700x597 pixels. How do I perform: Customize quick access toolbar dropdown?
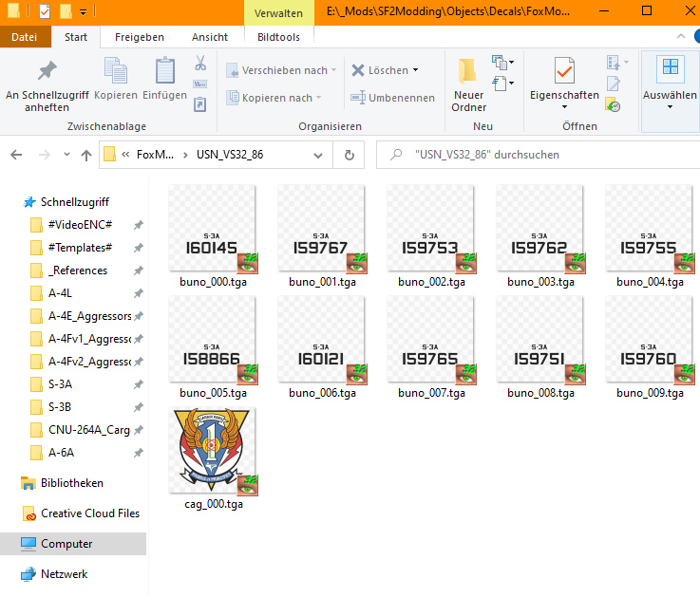[83, 12]
